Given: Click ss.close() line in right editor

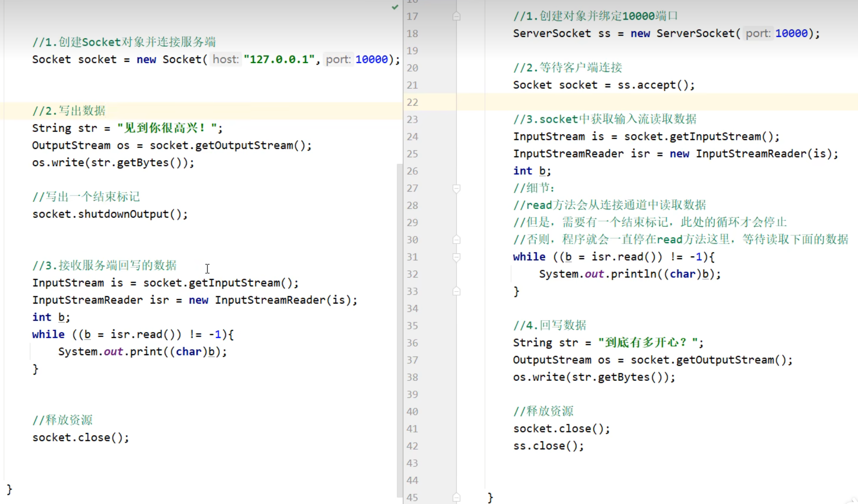Looking at the screenshot, I should pyautogui.click(x=548, y=446).
